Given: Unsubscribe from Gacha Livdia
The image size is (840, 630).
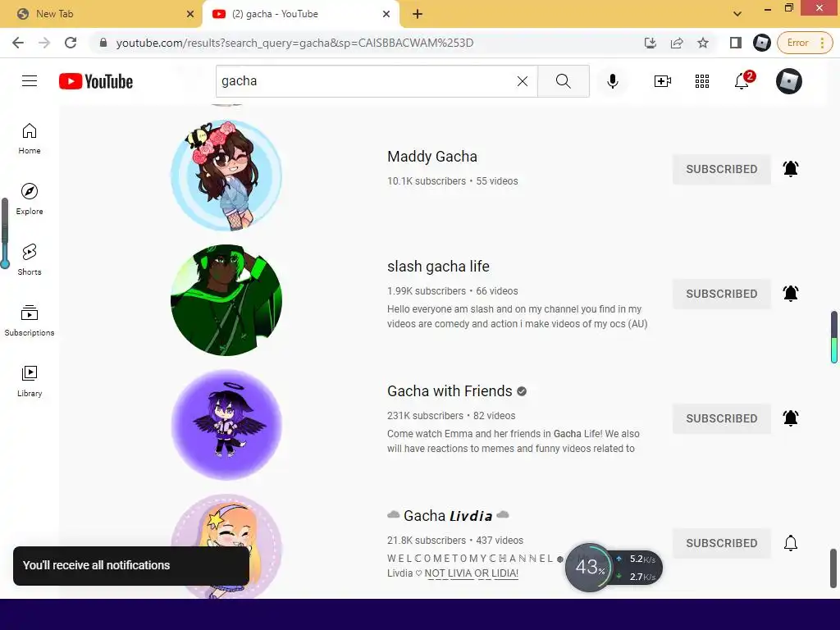Looking at the screenshot, I should [x=722, y=543].
